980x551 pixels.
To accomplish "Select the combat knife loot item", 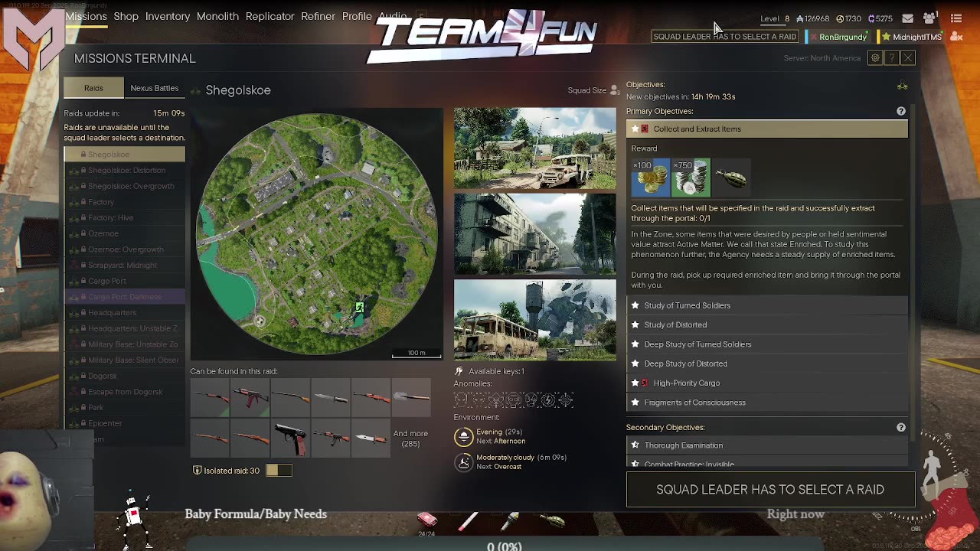I will (x=330, y=397).
